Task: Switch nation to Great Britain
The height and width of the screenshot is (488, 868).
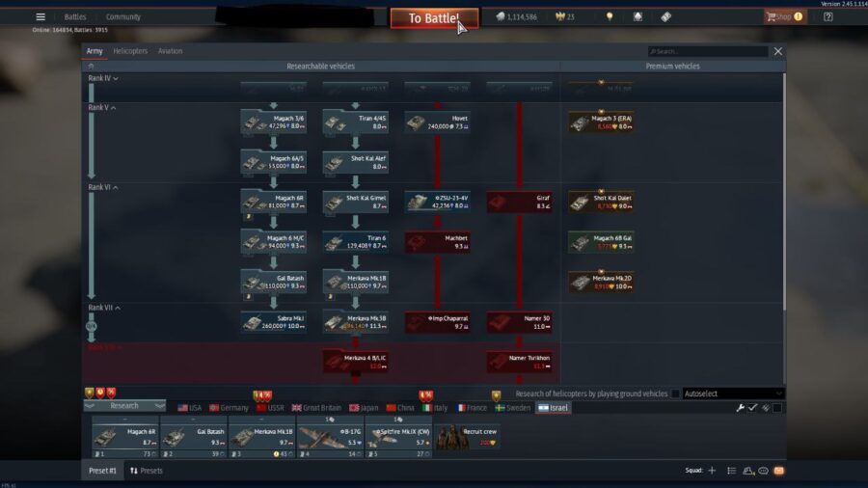Action: 316,408
